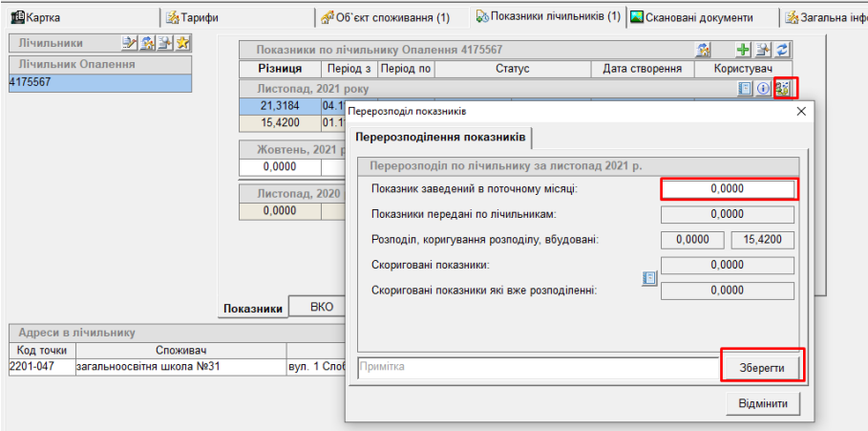Click the Показник заведений в поточному місяці field
This screenshot has width=868, height=431.
point(728,189)
